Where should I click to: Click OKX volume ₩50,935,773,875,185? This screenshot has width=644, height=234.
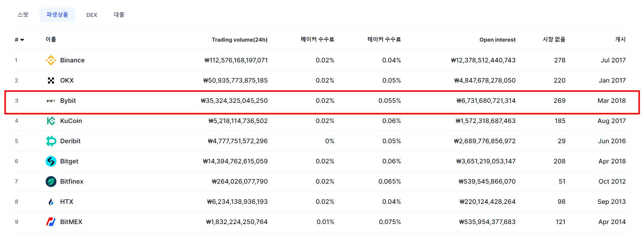coord(235,81)
